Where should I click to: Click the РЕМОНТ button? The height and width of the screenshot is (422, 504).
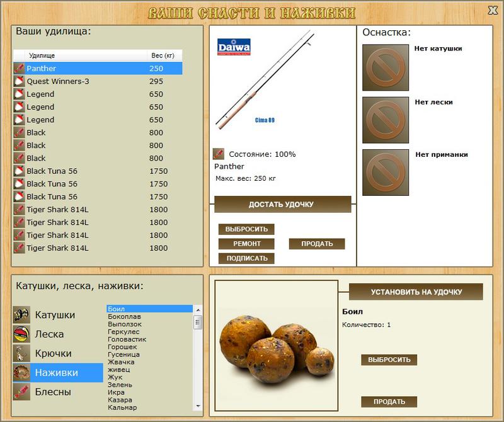[x=246, y=244]
